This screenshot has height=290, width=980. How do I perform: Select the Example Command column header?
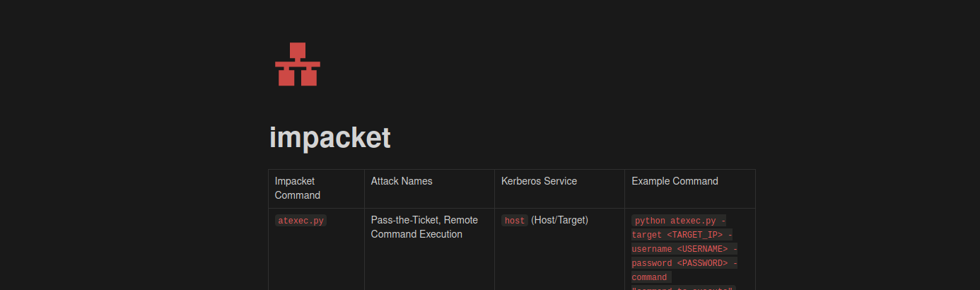(675, 181)
